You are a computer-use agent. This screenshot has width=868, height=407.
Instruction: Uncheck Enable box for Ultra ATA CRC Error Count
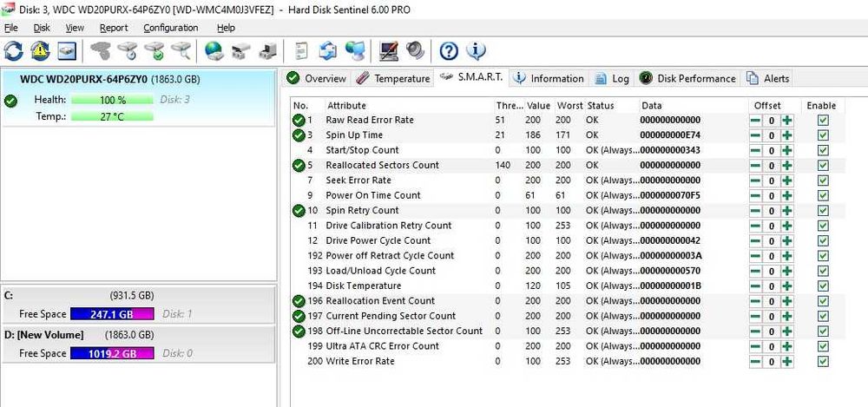coord(823,346)
